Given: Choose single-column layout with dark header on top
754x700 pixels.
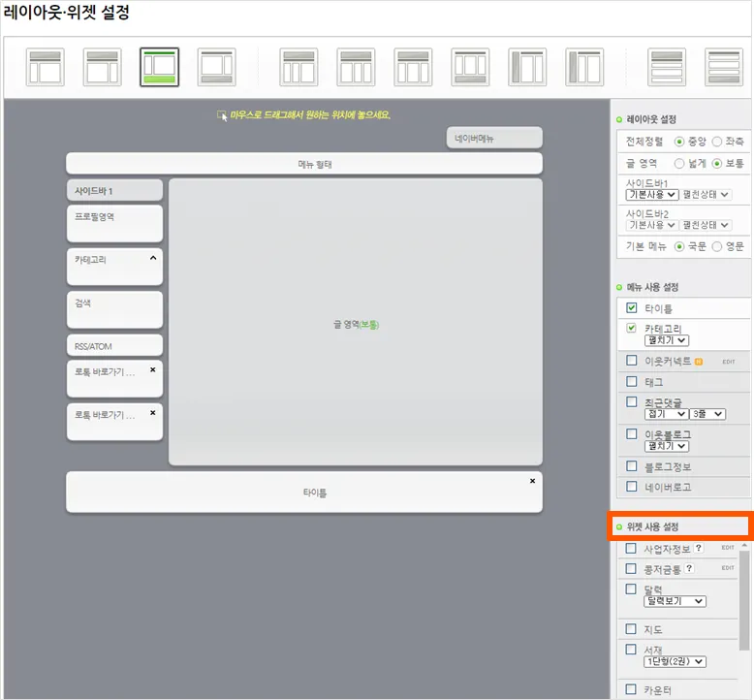Looking at the screenshot, I should (667, 67).
